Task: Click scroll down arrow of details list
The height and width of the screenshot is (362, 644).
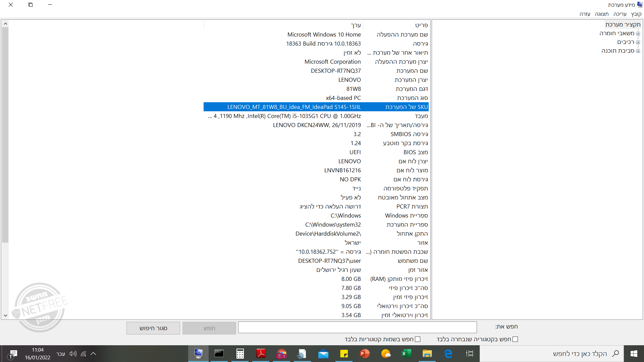Action: (5, 315)
